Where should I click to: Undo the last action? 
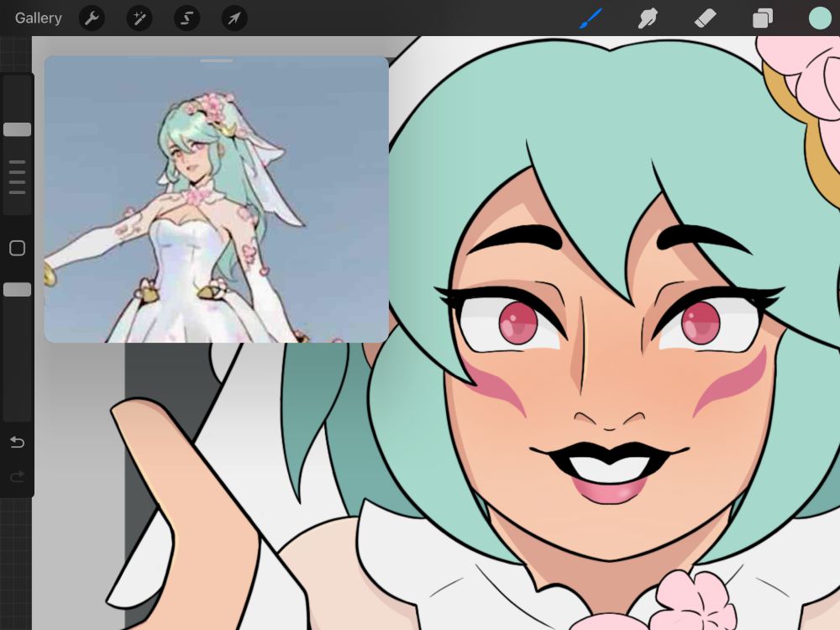pyautogui.click(x=17, y=442)
